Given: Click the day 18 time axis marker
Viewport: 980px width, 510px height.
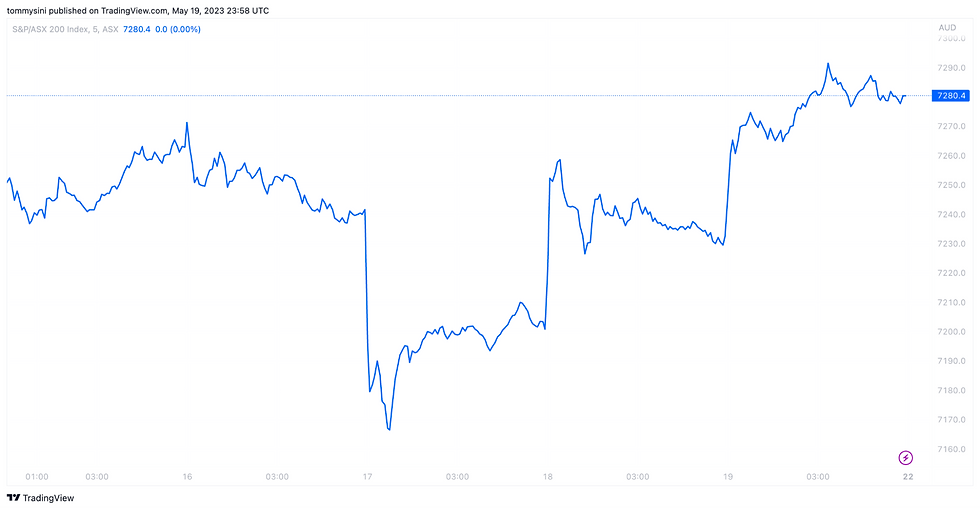Looking at the screenshot, I should pos(547,477).
